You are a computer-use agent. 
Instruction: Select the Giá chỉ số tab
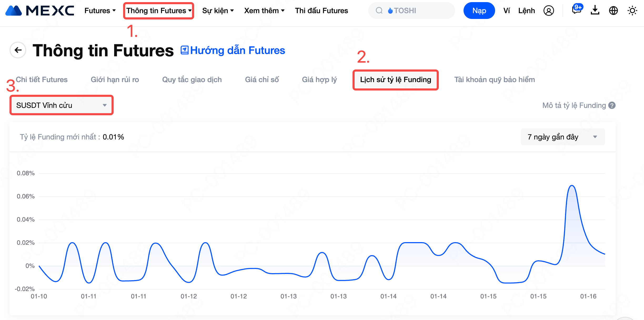(262, 80)
